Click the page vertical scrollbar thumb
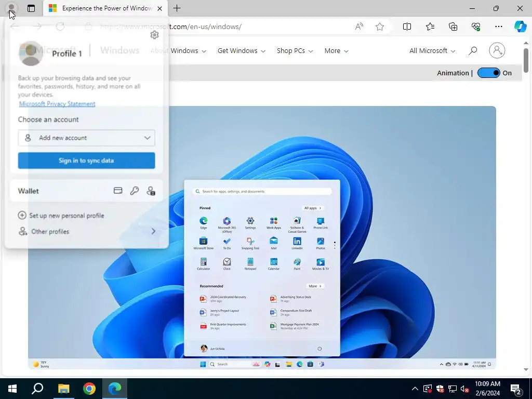The width and height of the screenshot is (532, 399). (526, 60)
